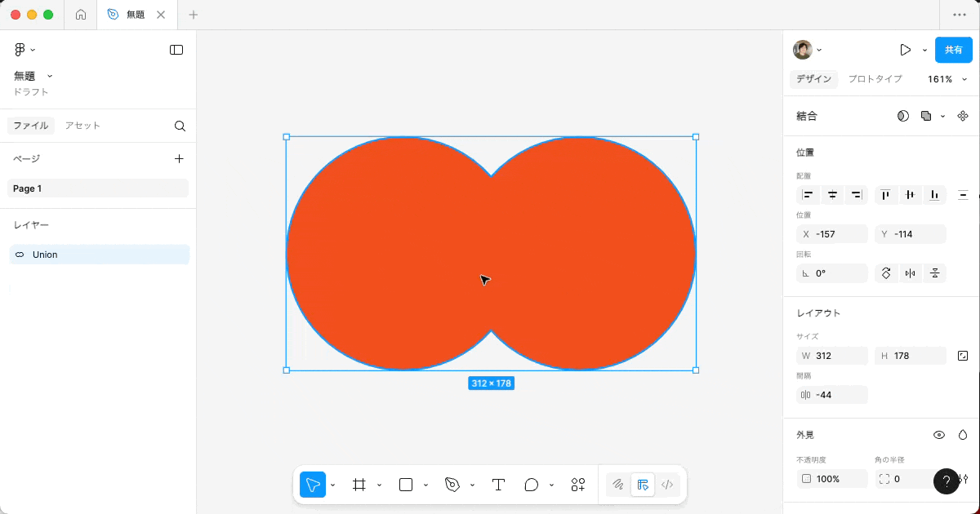Switch to the プロトタイプ tab
This screenshot has height=514, width=980.
click(x=875, y=79)
